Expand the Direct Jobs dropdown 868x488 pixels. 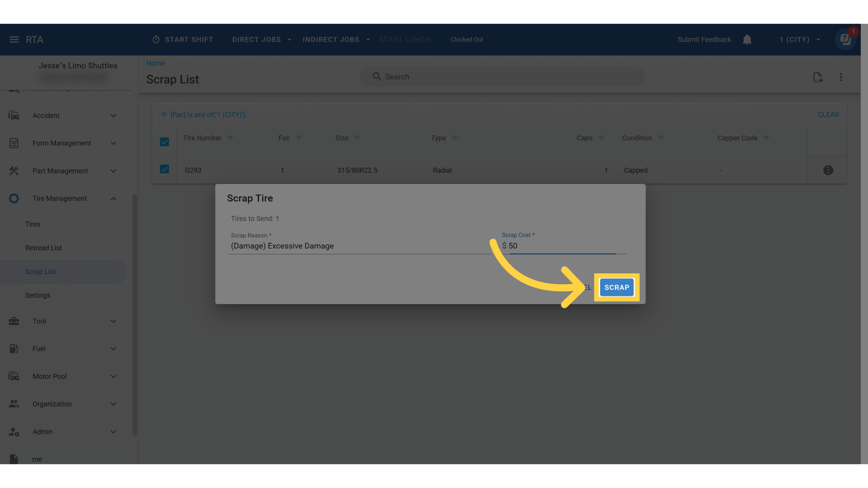(x=261, y=40)
